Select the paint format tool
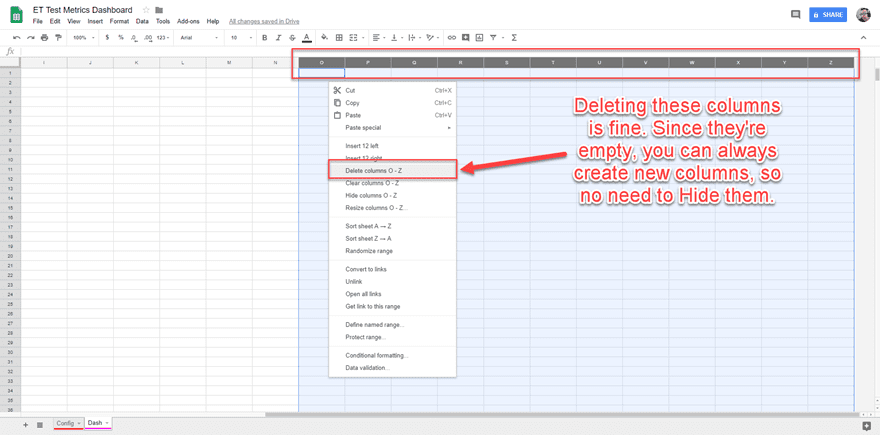Image resolution: width=880 pixels, height=435 pixels. tap(58, 38)
